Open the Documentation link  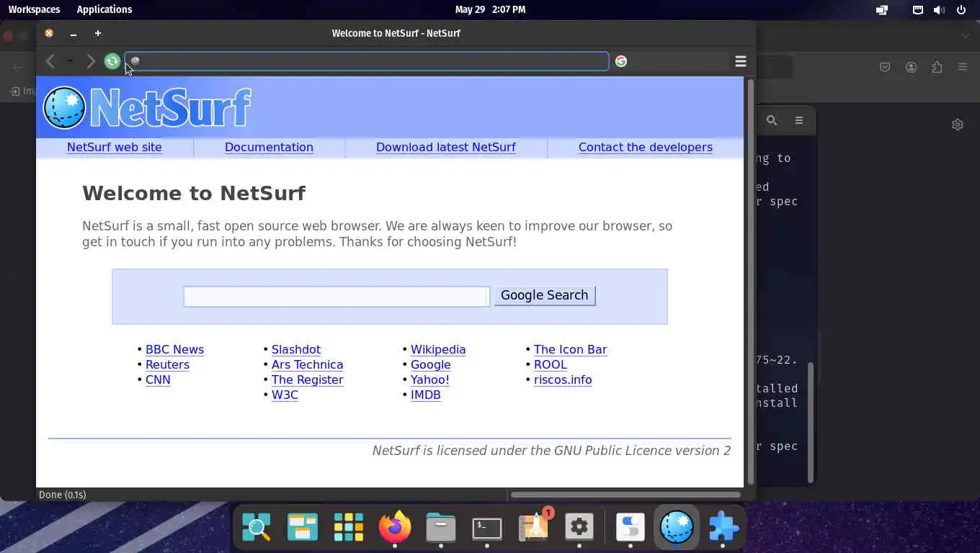pyautogui.click(x=269, y=147)
